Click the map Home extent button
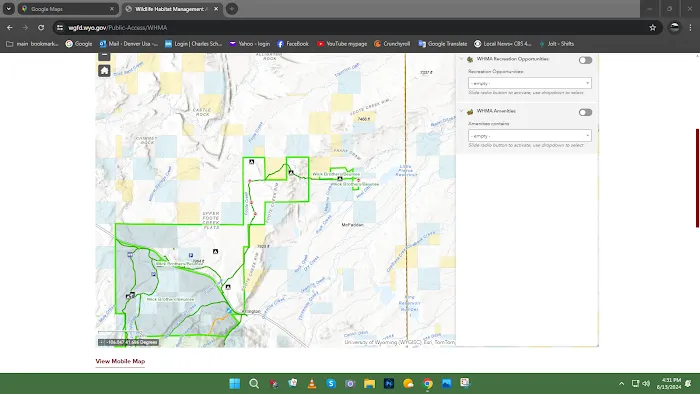 coord(104,71)
